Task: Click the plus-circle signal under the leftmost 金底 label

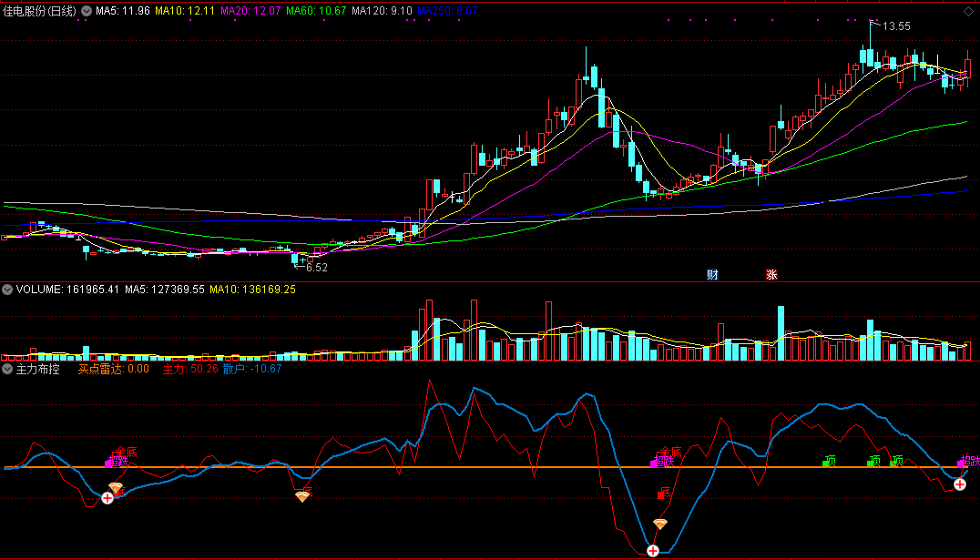Action: tap(107, 497)
